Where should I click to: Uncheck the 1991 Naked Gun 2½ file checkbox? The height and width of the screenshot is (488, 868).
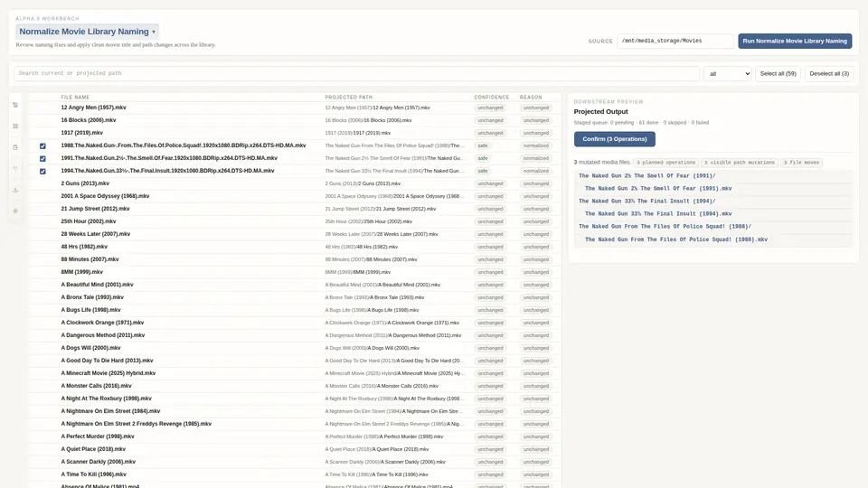(42, 159)
